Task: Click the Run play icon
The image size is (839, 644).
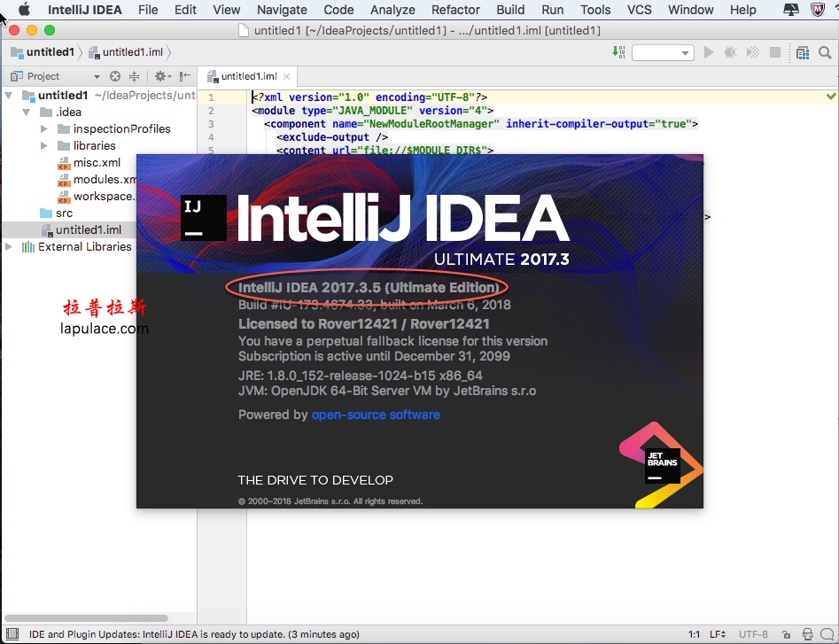Action: click(709, 52)
